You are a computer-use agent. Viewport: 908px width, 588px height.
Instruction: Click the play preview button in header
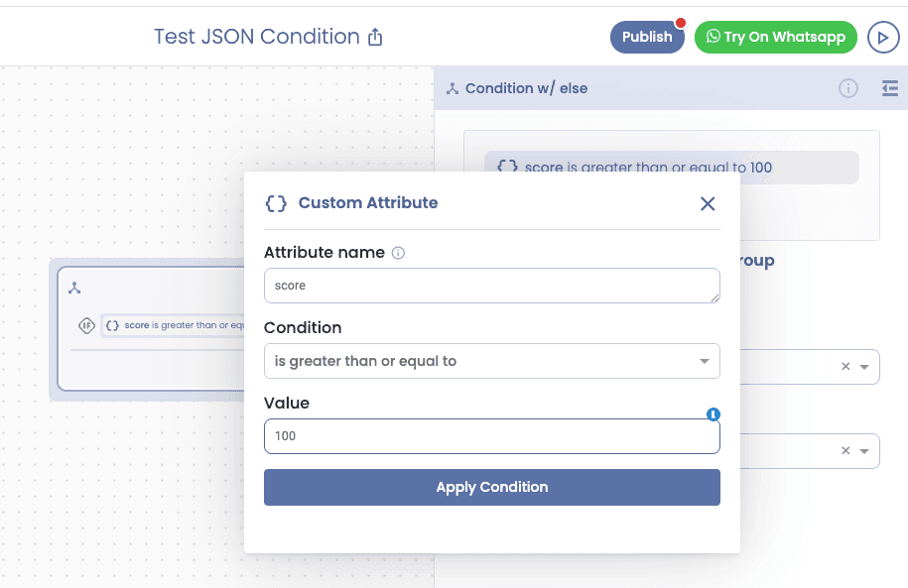pos(883,37)
